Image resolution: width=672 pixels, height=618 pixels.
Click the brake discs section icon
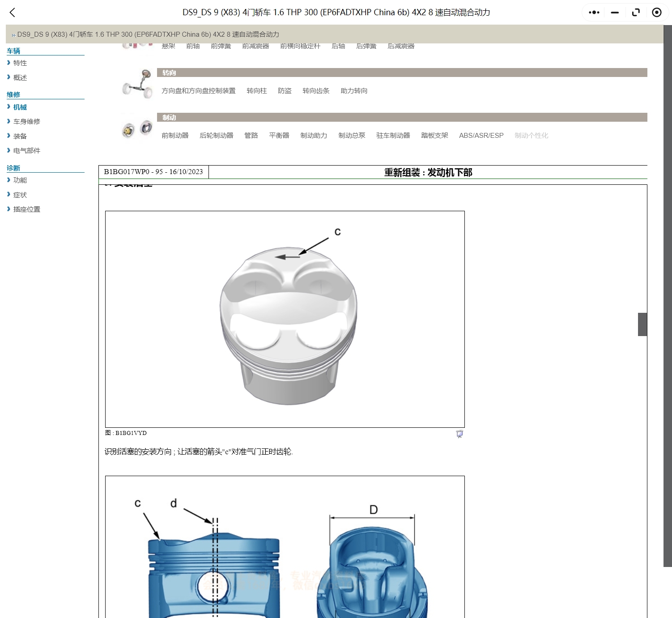pos(138,129)
